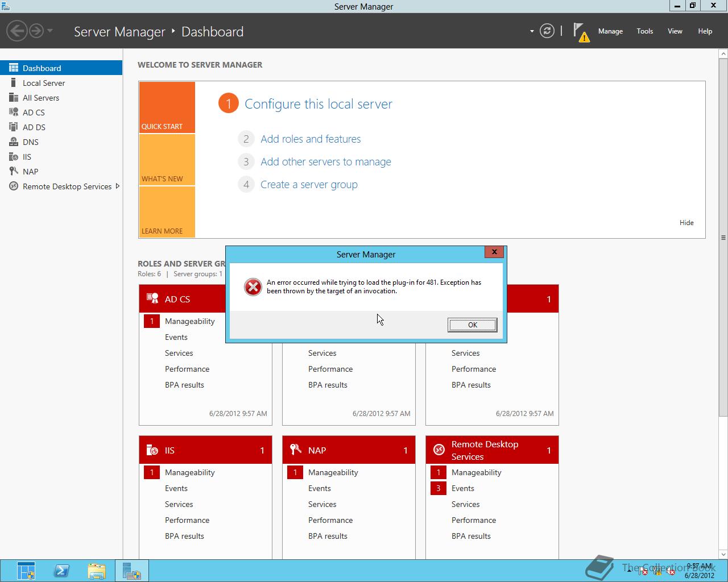Viewport: 728px width, 582px height.
Task: Select the LEARN MORE tile
Action: [167, 212]
